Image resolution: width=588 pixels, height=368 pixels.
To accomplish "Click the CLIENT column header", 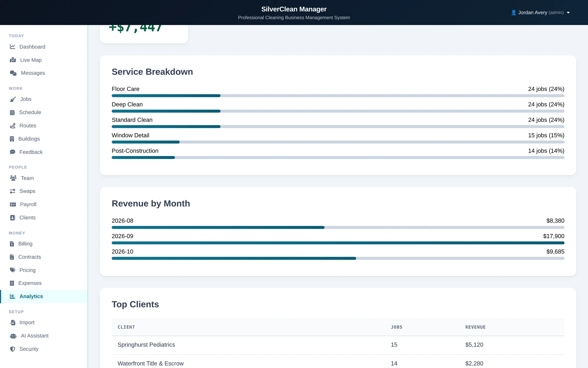I will pyautogui.click(x=126, y=327).
